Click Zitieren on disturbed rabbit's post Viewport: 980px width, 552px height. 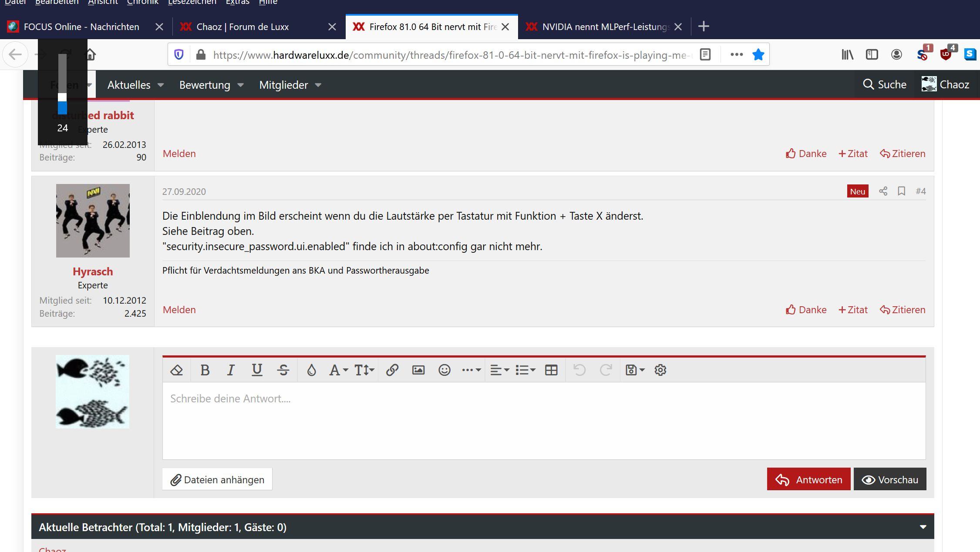pos(903,154)
